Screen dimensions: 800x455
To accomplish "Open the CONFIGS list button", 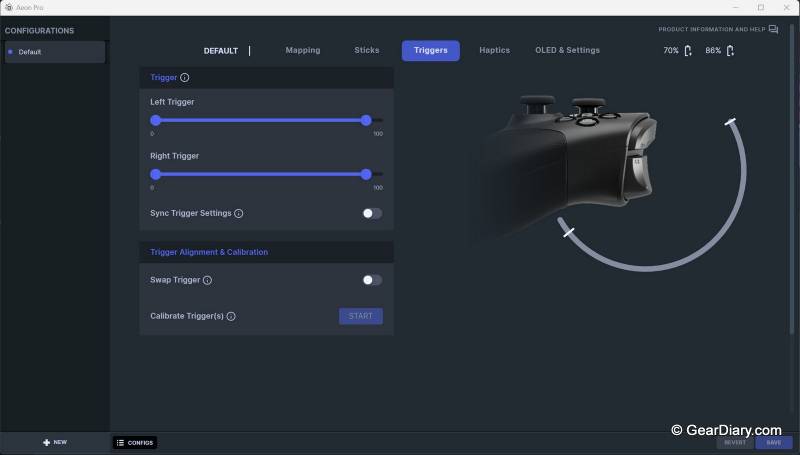I will tap(135, 443).
